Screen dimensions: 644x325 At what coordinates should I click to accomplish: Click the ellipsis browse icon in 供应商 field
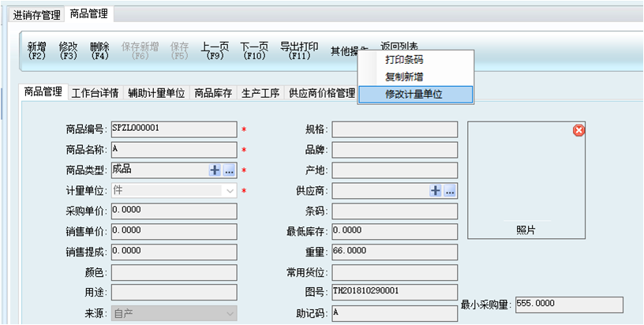449,190
